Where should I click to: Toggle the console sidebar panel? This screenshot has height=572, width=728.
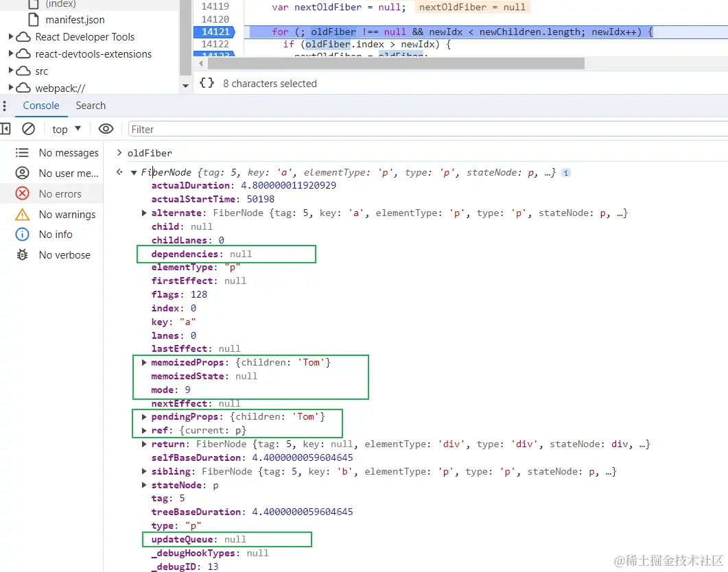coord(5,129)
